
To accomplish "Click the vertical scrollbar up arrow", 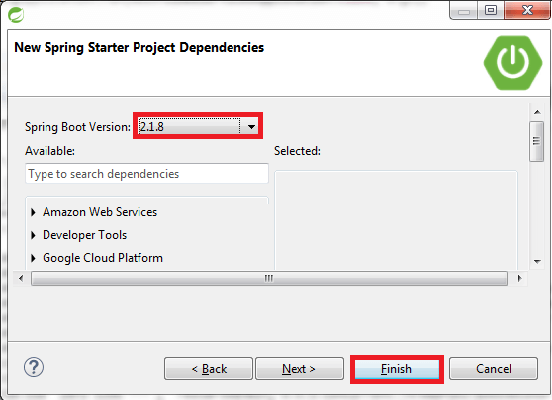I will (537, 112).
